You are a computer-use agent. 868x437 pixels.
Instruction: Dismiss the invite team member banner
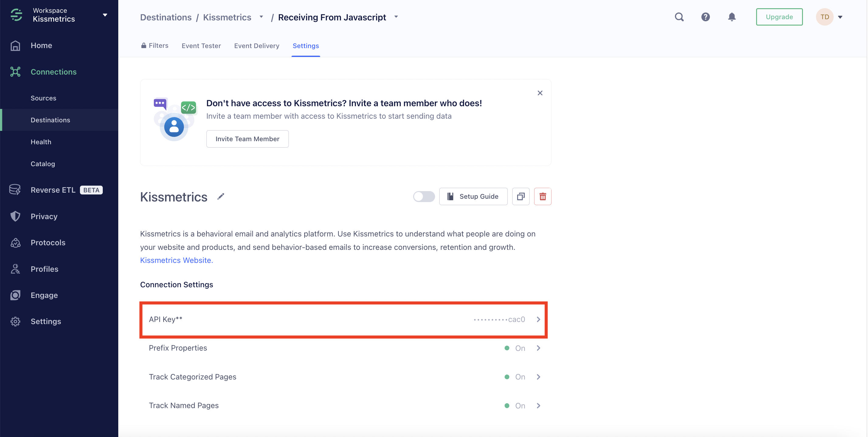[x=540, y=93]
